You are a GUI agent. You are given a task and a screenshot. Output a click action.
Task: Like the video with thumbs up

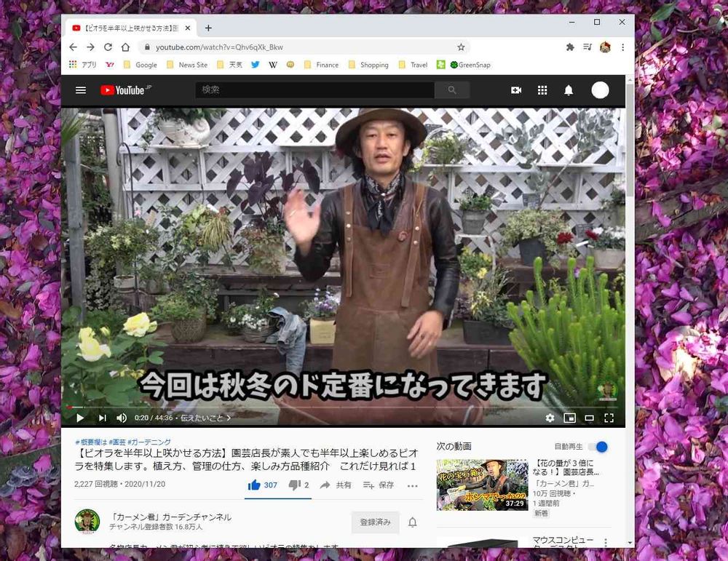[254, 485]
